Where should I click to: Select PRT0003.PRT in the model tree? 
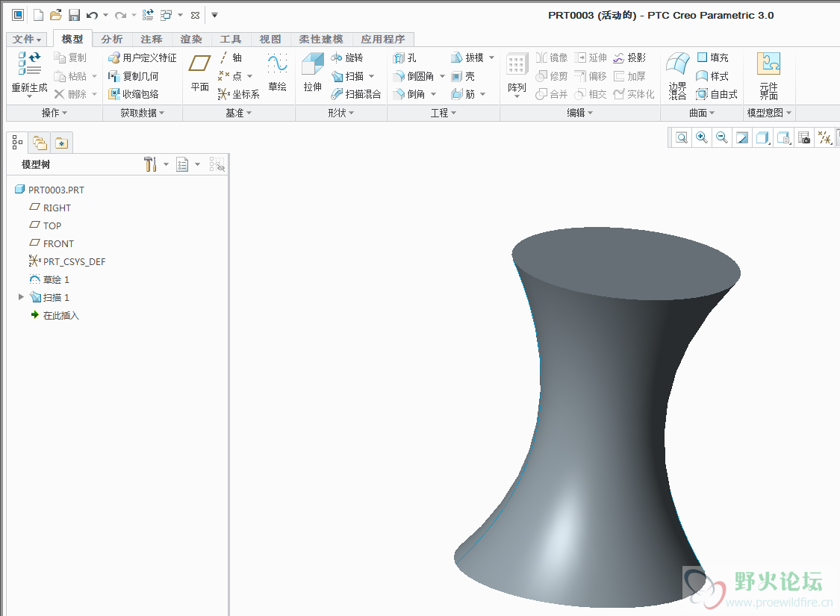(49, 190)
